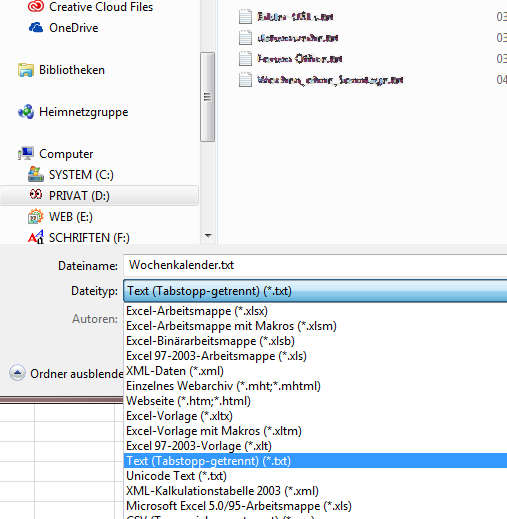The height and width of the screenshot is (519, 507).
Task: Choose Einzelnes Webarchiv (*.mht;*.mhtml)
Action: (315, 386)
